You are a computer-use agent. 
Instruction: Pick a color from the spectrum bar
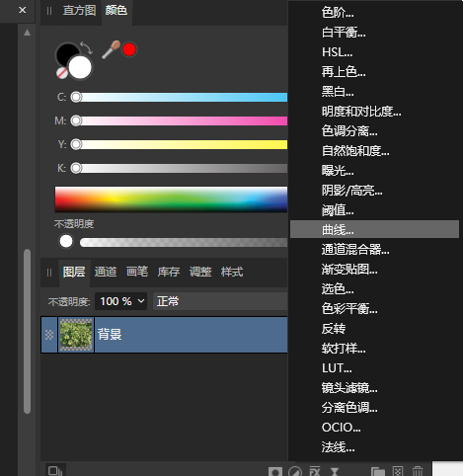coord(171,199)
